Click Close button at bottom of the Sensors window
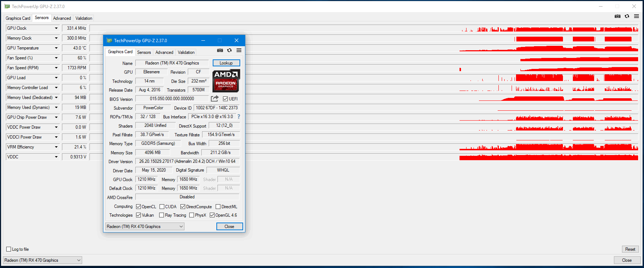The width and height of the screenshot is (644, 268). [627, 260]
